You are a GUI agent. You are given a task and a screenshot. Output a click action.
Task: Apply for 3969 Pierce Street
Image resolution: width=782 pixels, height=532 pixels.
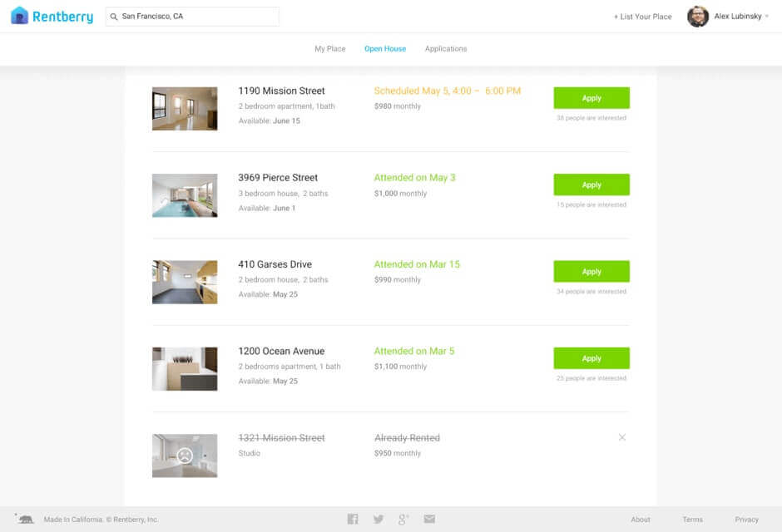(x=591, y=185)
